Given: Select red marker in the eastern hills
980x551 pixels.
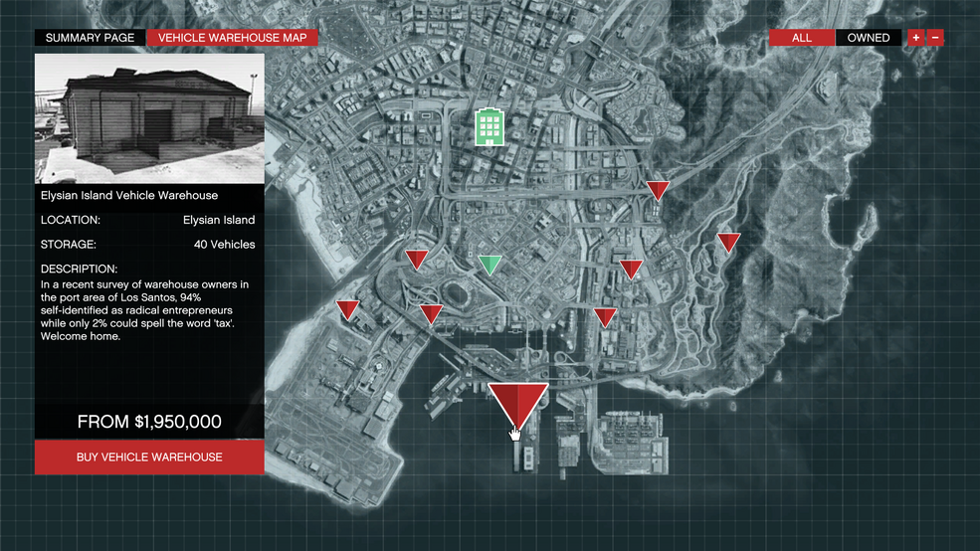Looking at the screenshot, I should (x=728, y=242).
